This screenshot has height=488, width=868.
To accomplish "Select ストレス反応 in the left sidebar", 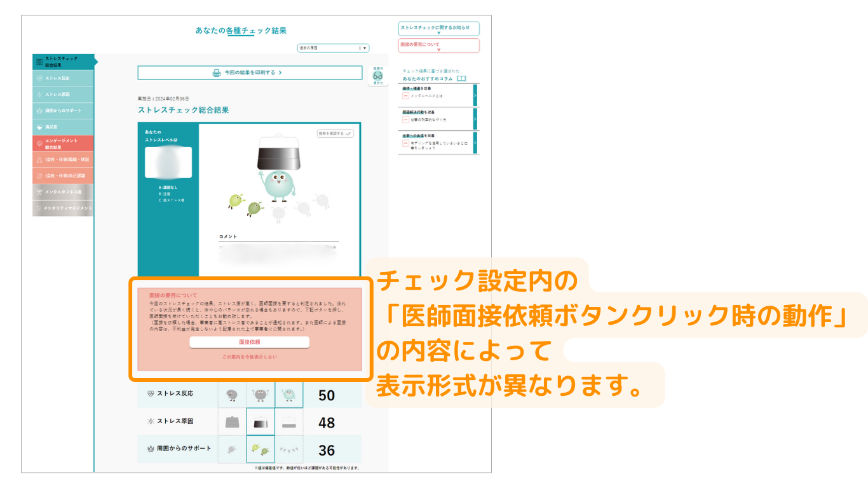I will (63, 78).
